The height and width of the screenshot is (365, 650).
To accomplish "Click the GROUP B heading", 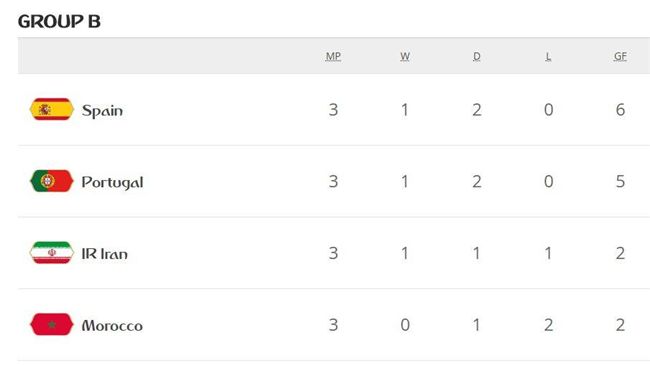I will click(59, 22).
